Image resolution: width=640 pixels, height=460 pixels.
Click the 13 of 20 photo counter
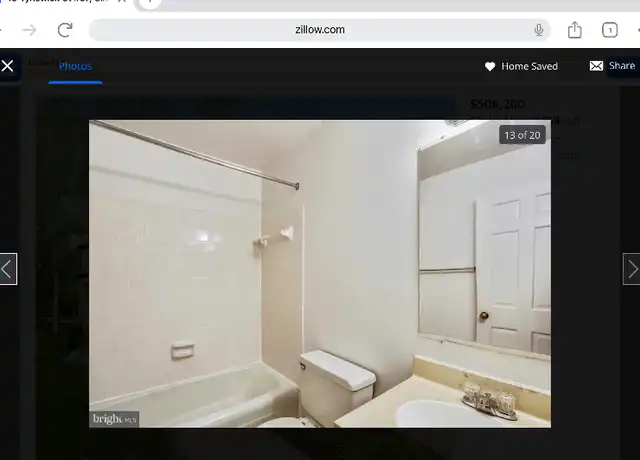[x=522, y=135]
